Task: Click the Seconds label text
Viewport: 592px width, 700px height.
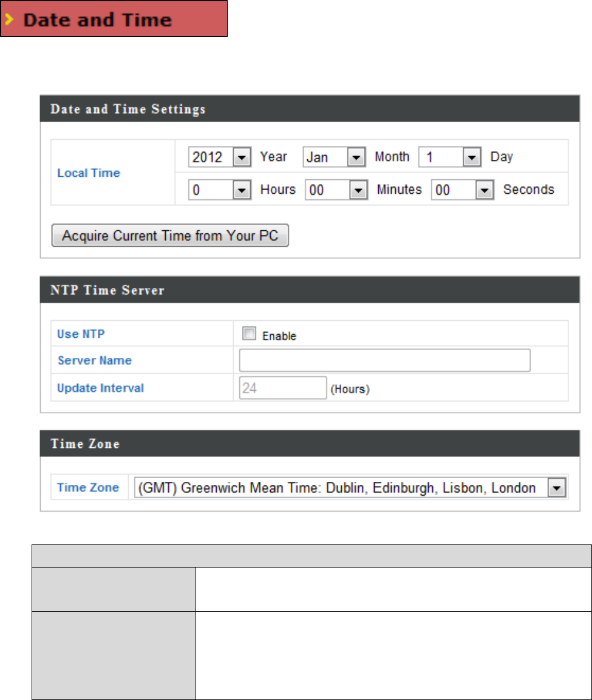Action: click(x=529, y=190)
